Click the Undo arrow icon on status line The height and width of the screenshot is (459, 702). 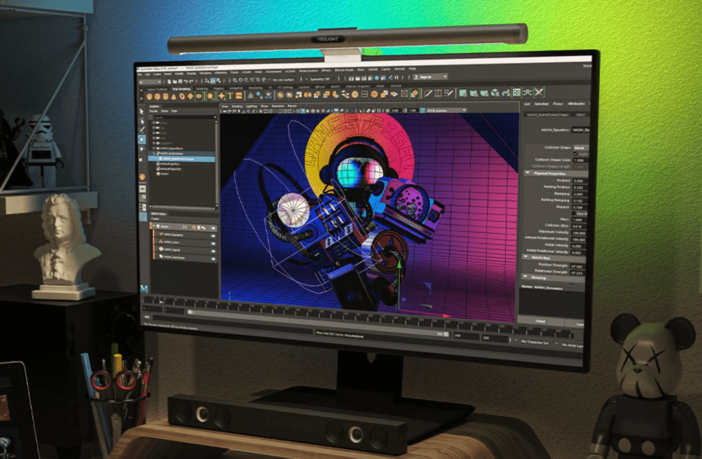pyautogui.click(x=186, y=82)
